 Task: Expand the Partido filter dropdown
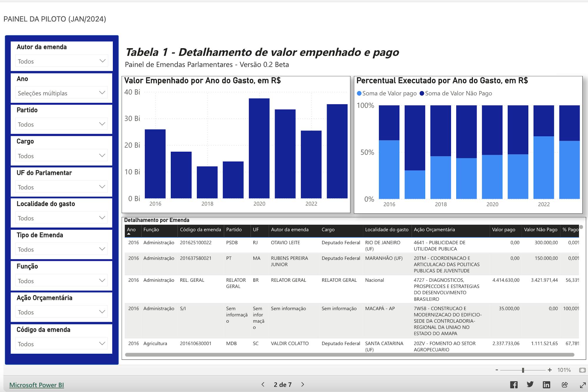61,124
